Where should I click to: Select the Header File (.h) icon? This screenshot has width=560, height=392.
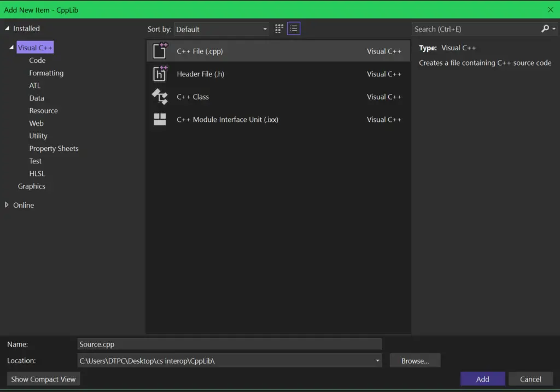(x=160, y=74)
